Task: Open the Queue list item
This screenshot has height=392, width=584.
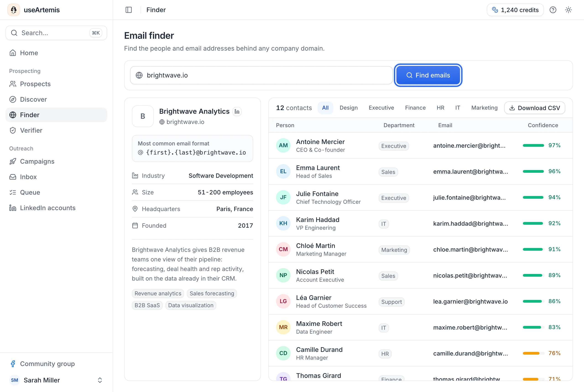Action: 56,192
